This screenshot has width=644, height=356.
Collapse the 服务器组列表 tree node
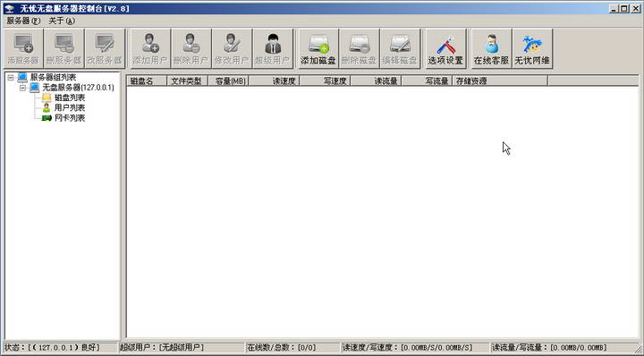coord(11,77)
